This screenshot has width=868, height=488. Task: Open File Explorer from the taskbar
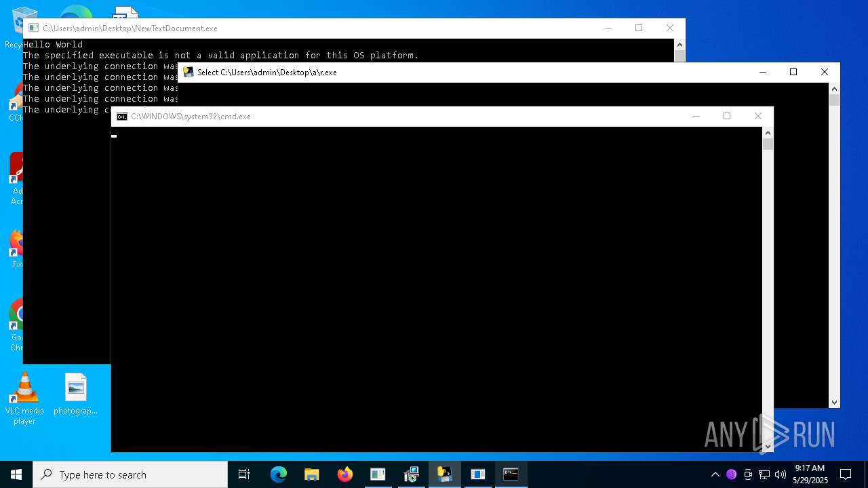point(312,474)
